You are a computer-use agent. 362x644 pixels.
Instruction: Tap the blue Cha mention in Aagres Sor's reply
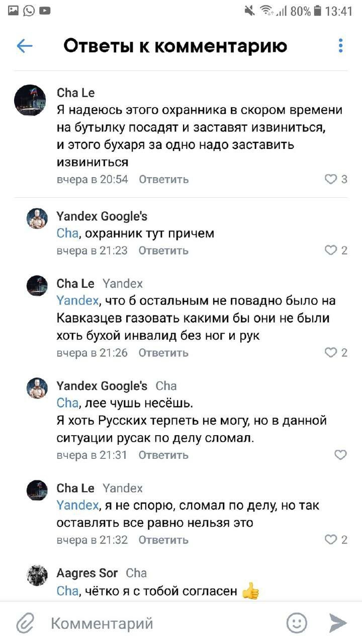[67, 591]
